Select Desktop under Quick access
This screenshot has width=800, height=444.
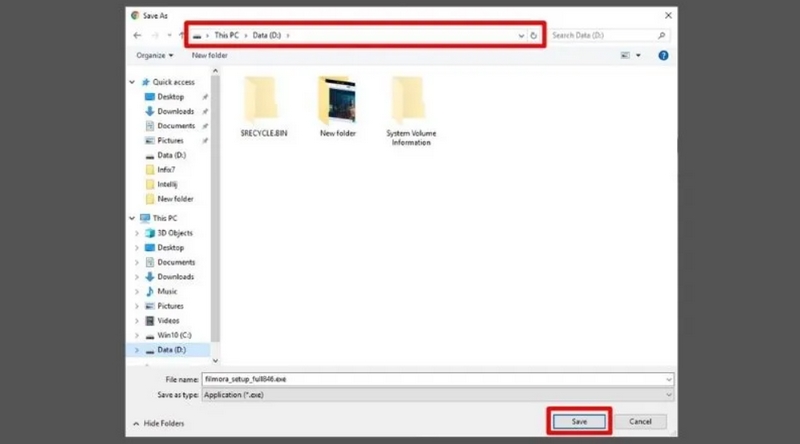(x=170, y=97)
